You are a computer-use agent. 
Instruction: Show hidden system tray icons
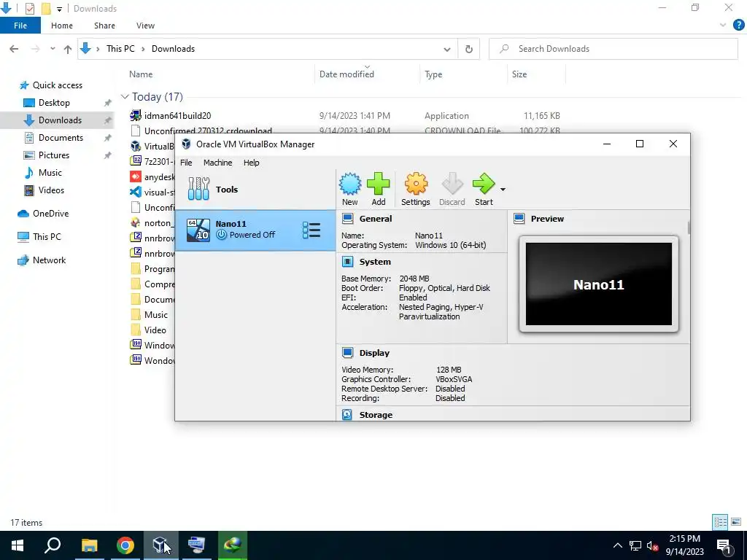coord(617,545)
